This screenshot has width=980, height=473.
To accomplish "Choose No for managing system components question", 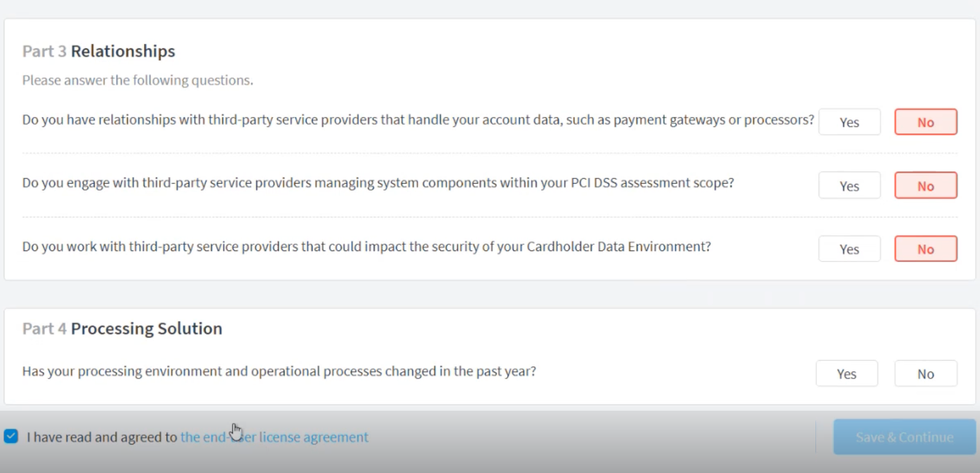I will (926, 186).
